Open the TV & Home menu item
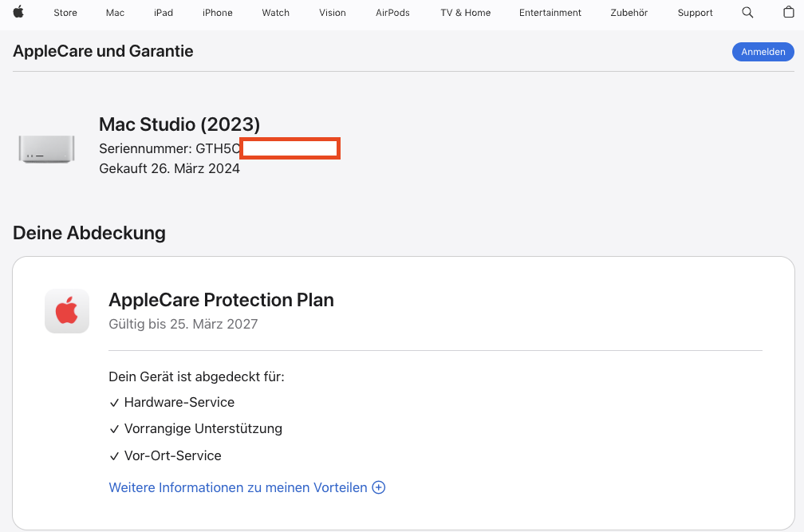This screenshot has width=804, height=532. [x=466, y=13]
